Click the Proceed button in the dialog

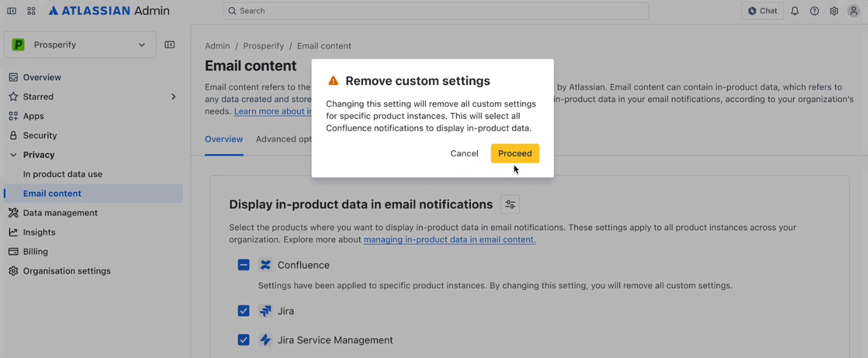pos(515,153)
